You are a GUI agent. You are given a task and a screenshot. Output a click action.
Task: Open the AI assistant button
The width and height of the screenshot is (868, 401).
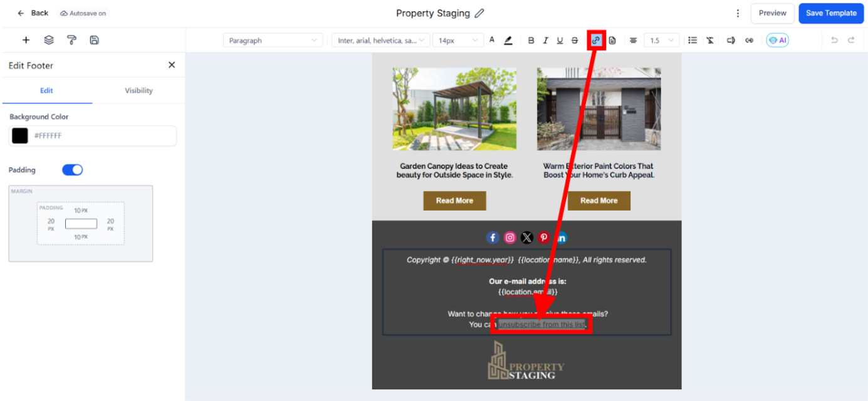(777, 40)
